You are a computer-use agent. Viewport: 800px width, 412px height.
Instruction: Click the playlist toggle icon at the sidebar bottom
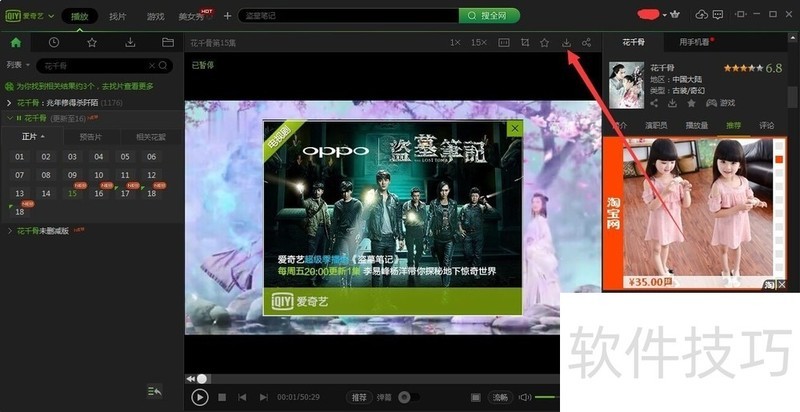click(154, 391)
